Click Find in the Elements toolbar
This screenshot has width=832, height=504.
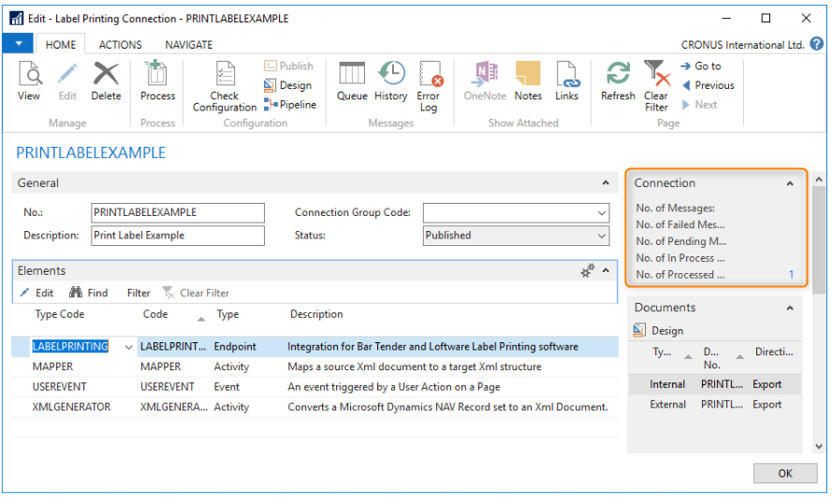pyautogui.click(x=89, y=293)
